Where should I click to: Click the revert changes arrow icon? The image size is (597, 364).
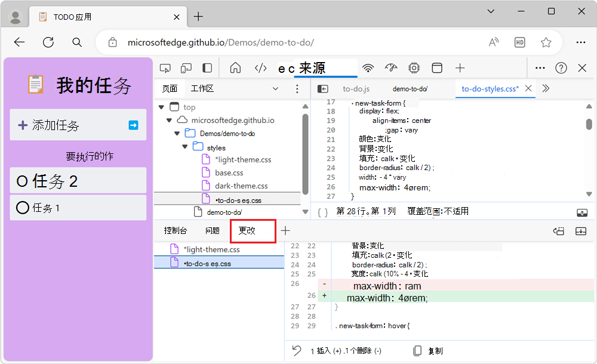click(x=296, y=350)
